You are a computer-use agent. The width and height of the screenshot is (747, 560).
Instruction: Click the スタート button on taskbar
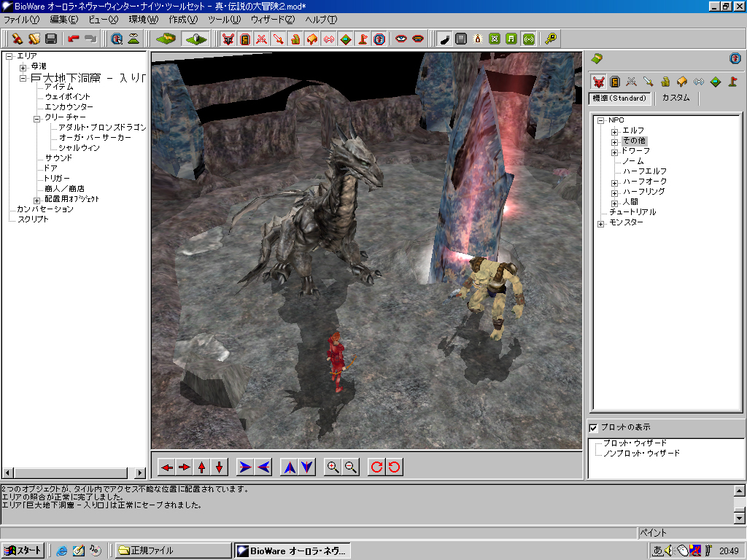[x=23, y=551]
